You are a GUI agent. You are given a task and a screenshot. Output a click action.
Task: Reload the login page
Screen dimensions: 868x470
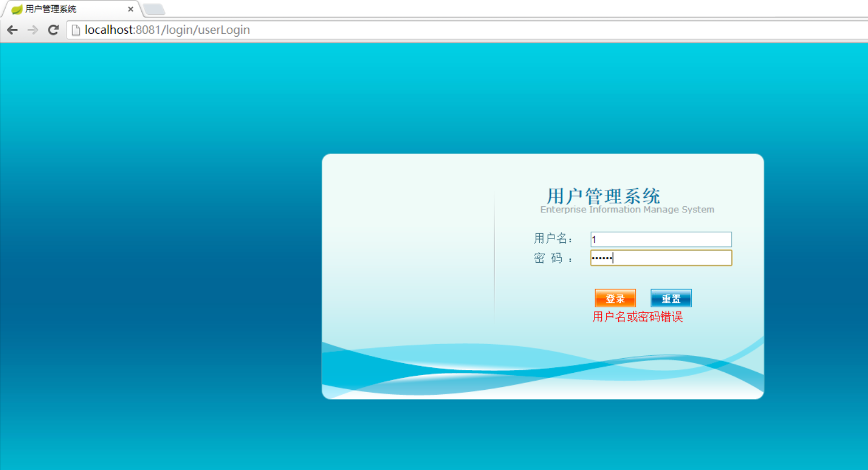click(x=53, y=30)
